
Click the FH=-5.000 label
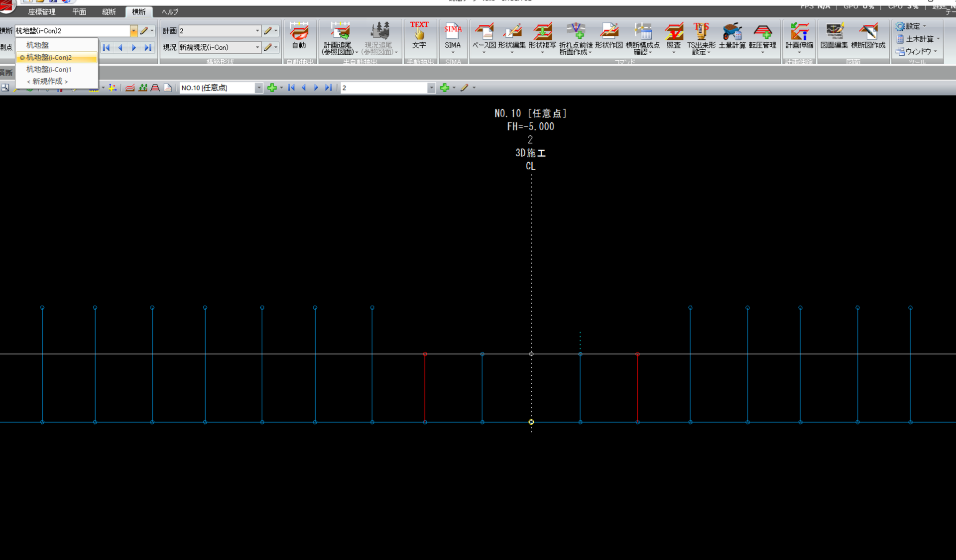pos(530,126)
